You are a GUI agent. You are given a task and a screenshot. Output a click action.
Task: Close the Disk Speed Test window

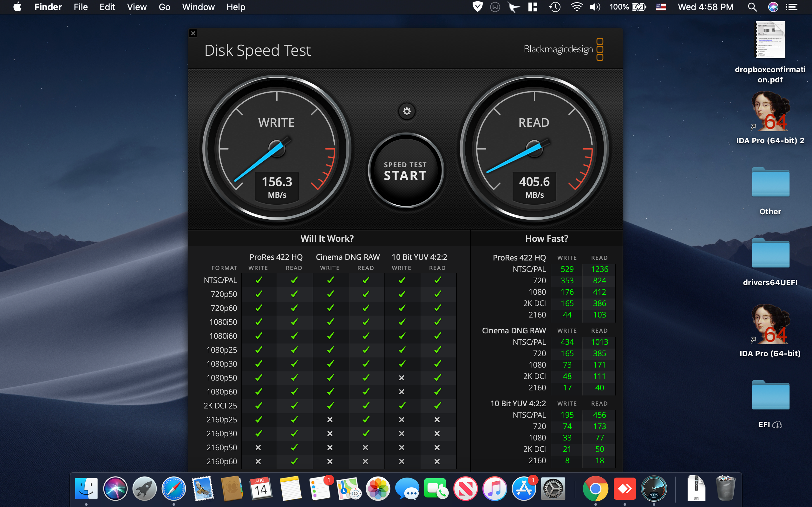(193, 33)
